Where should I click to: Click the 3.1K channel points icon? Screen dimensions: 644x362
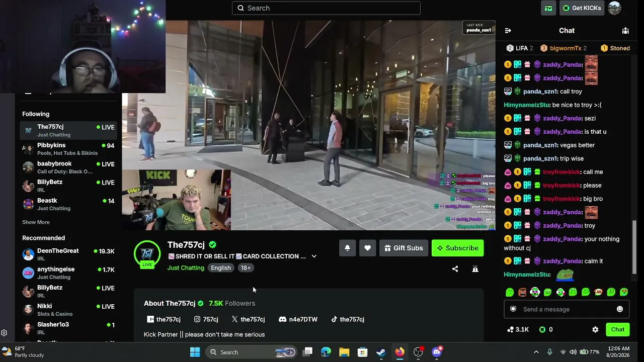click(x=511, y=330)
